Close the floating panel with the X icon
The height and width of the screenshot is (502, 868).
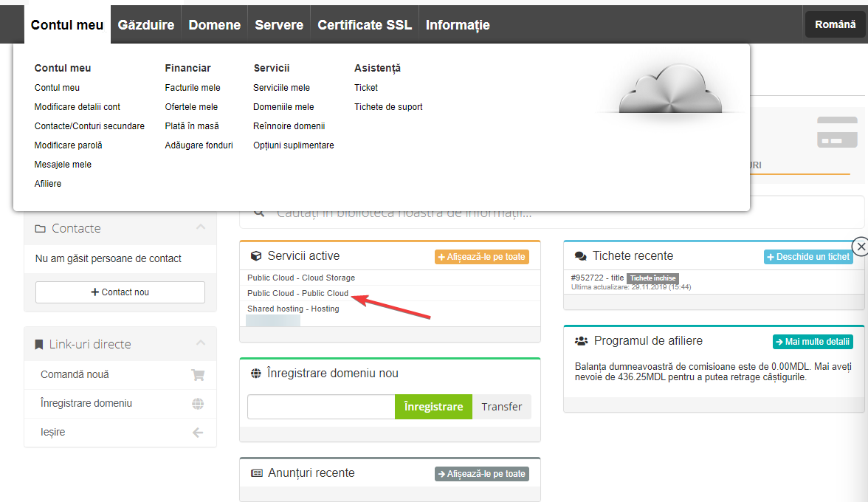pyautogui.click(x=860, y=246)
